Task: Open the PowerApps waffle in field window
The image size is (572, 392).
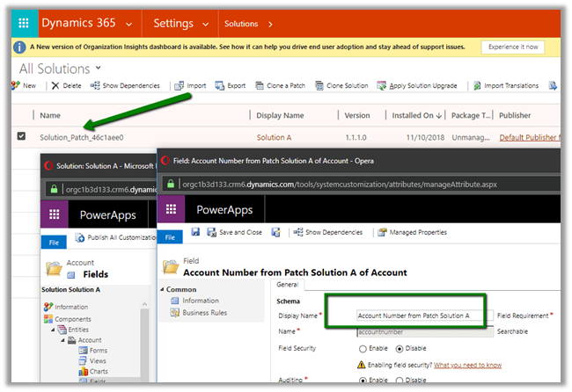Action: [x=172, y=209]
